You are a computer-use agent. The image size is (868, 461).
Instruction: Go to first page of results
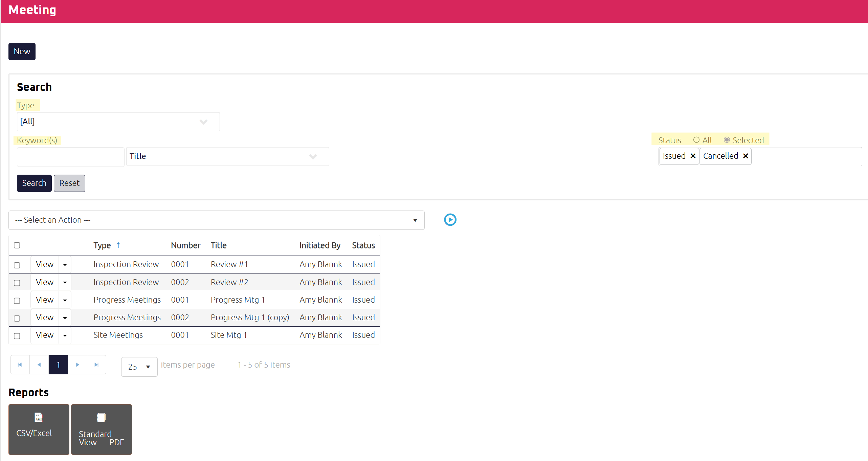pyautogui.click(x=20, y=365)
